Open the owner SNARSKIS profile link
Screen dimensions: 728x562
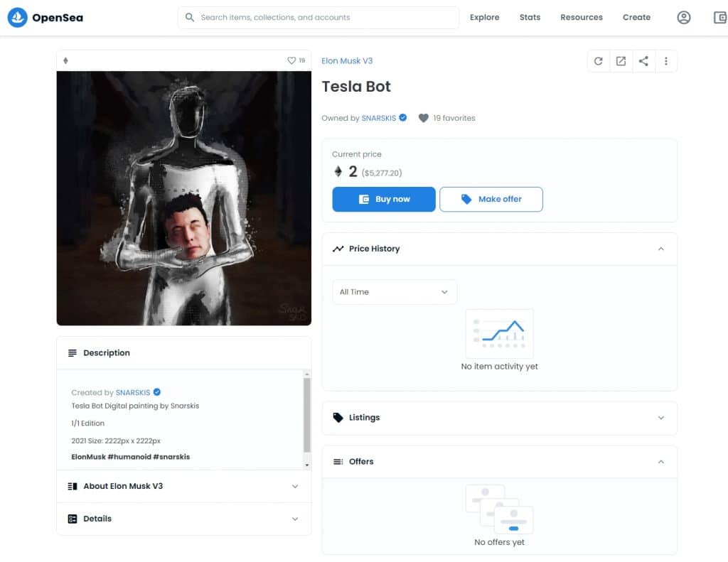[379, 119]
